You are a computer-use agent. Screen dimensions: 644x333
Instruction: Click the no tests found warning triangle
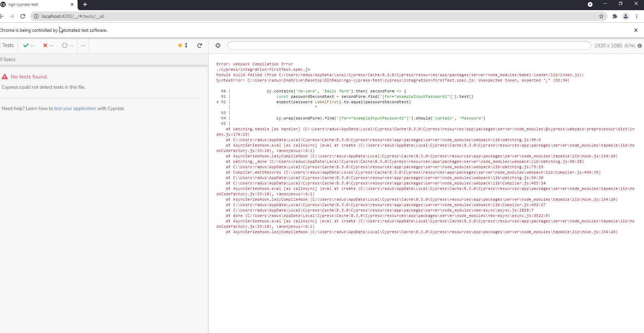click(5, 76)
